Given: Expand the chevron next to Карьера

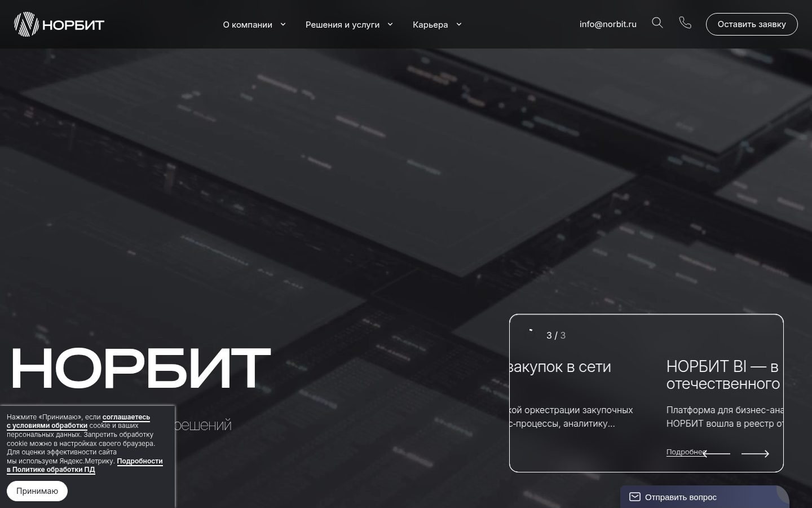Looking at the screenshot, I should point(458,24).
